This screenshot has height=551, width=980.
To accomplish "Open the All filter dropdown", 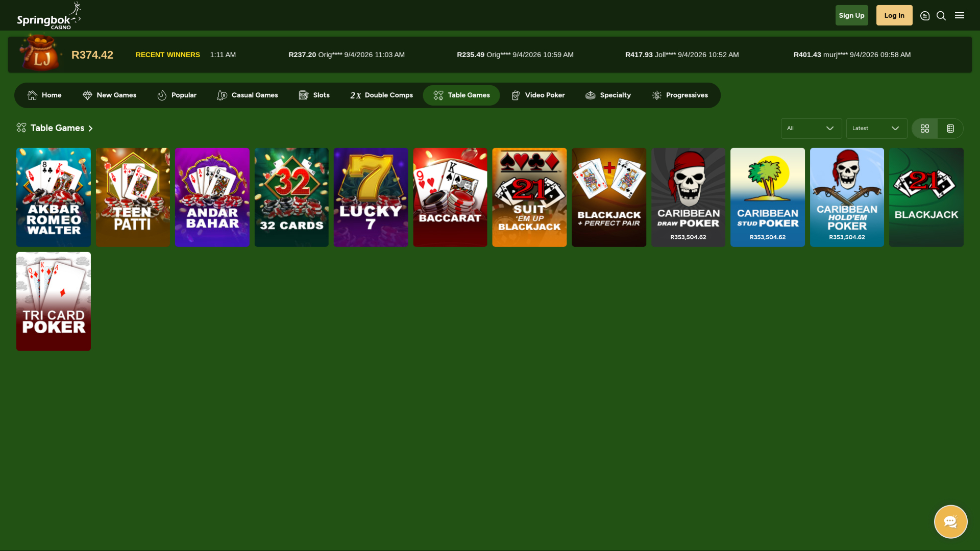I will [x=811, y=129].
